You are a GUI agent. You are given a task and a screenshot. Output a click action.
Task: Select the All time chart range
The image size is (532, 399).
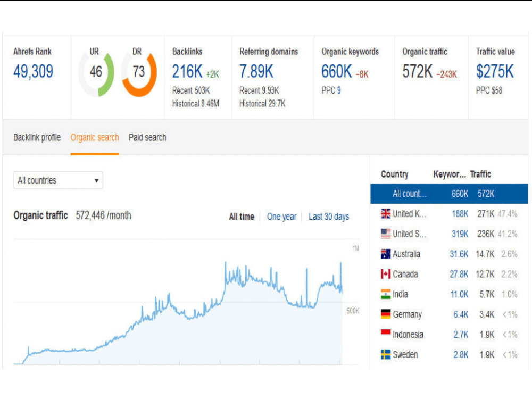click(x=242, y=217)
